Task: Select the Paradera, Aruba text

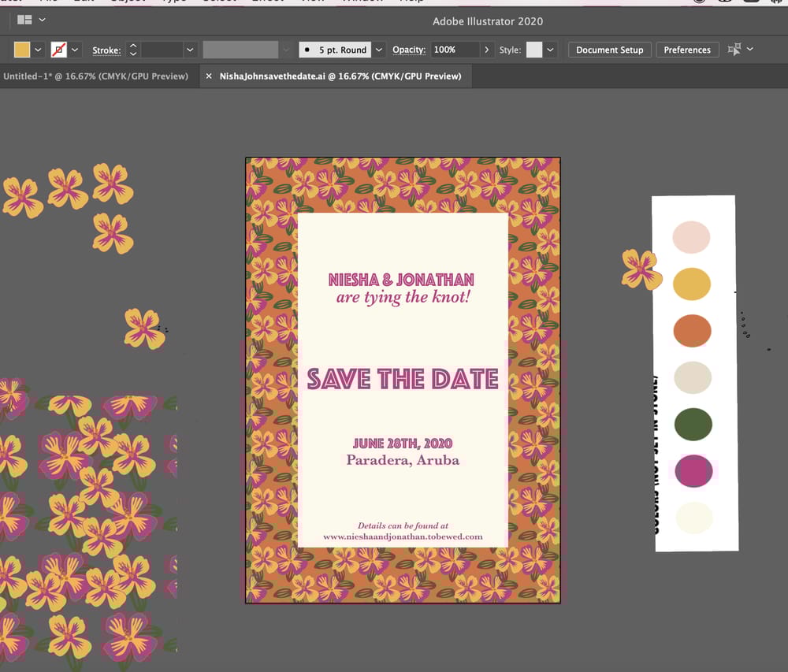Action: tap(403, 460)
